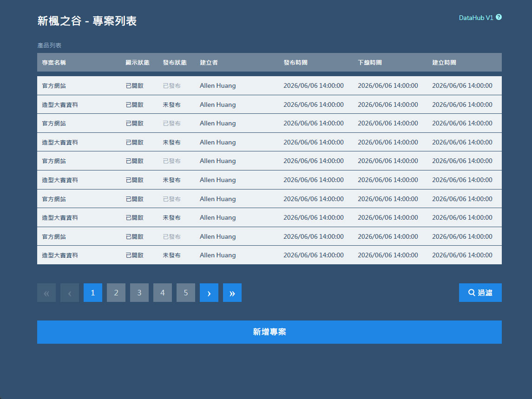Open the third row 官方網站 project
This screenshot has height=399, width=532.
[x=269, y=123]
